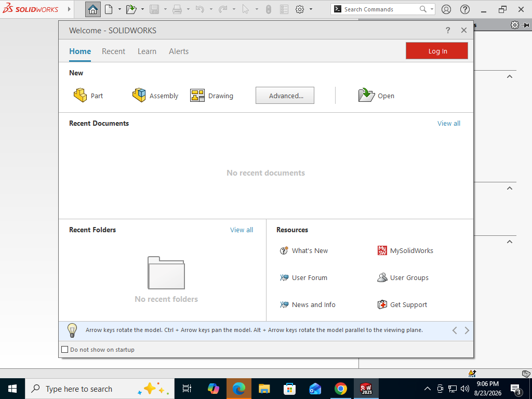Click View all for Recent Documents
Screen dimensions: 532x399
[448, 124]
